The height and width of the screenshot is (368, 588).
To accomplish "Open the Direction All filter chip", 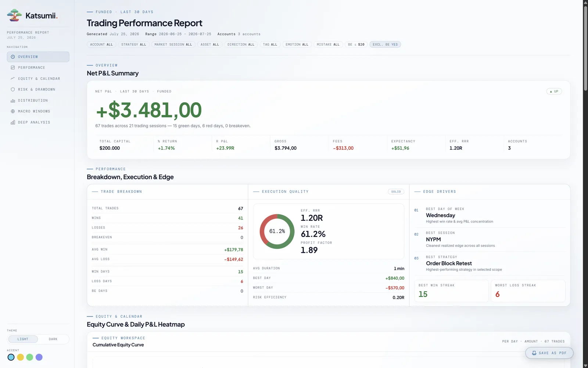I will click(241, 45).
